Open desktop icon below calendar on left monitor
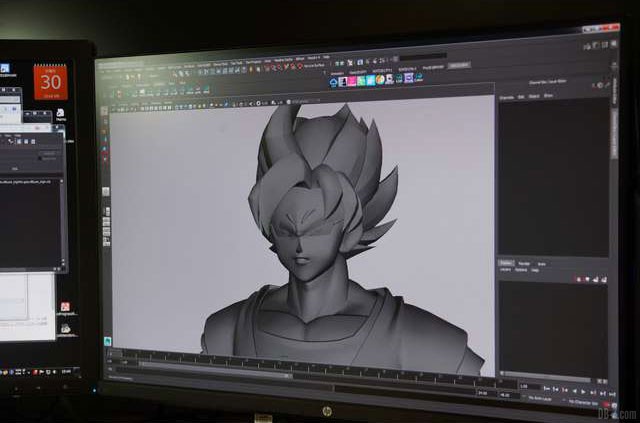The width and height of the screenshot is (640, 423). 60,113
